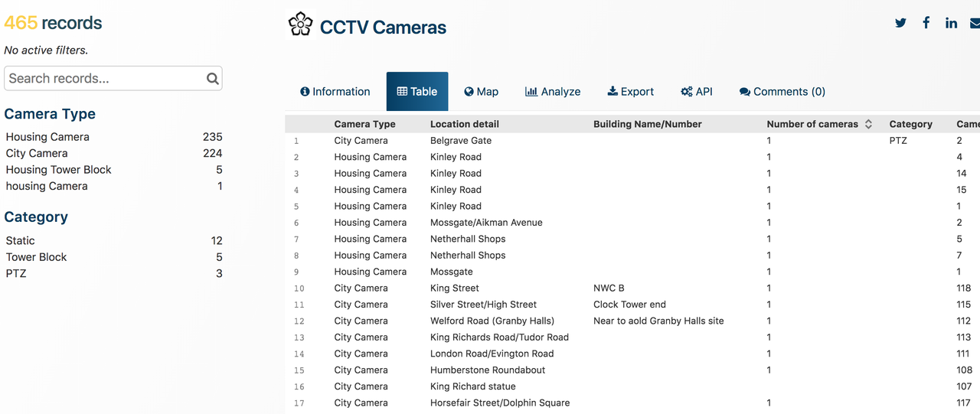
Task: Filter Category by Static
Action: tap(113, 240)
